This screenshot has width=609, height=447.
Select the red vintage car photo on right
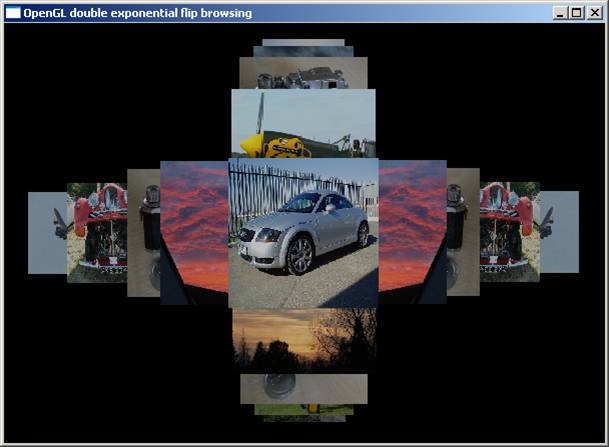pyautogui.click(x=510, y=232)
